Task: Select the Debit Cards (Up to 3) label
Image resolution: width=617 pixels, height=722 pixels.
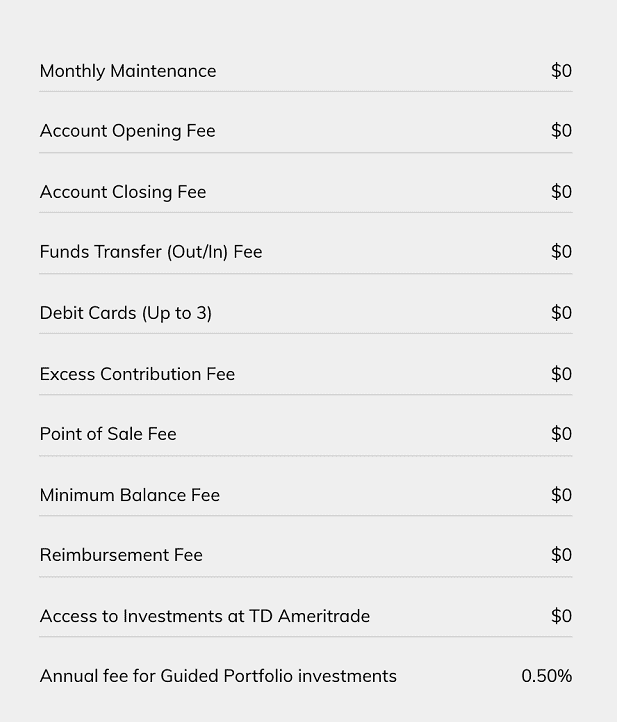Action: [126, 313]
